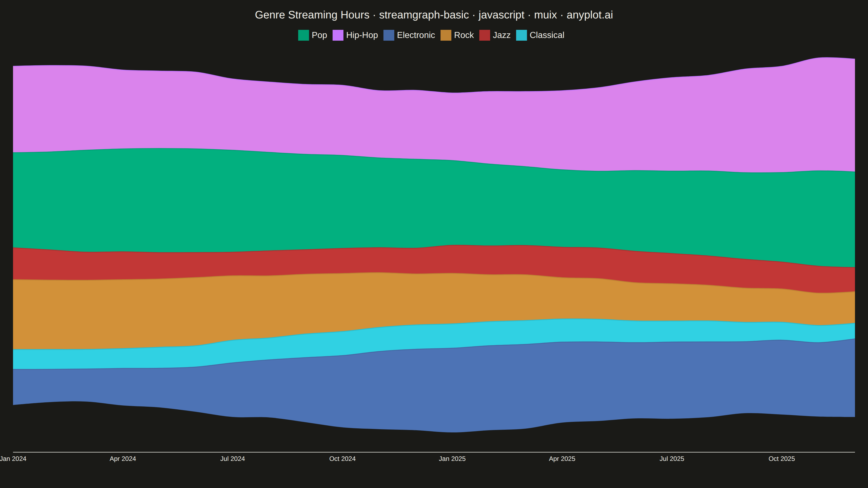Click the Hip-Hop legend color swatch
The image size is (868, 488).
(338, 35)
